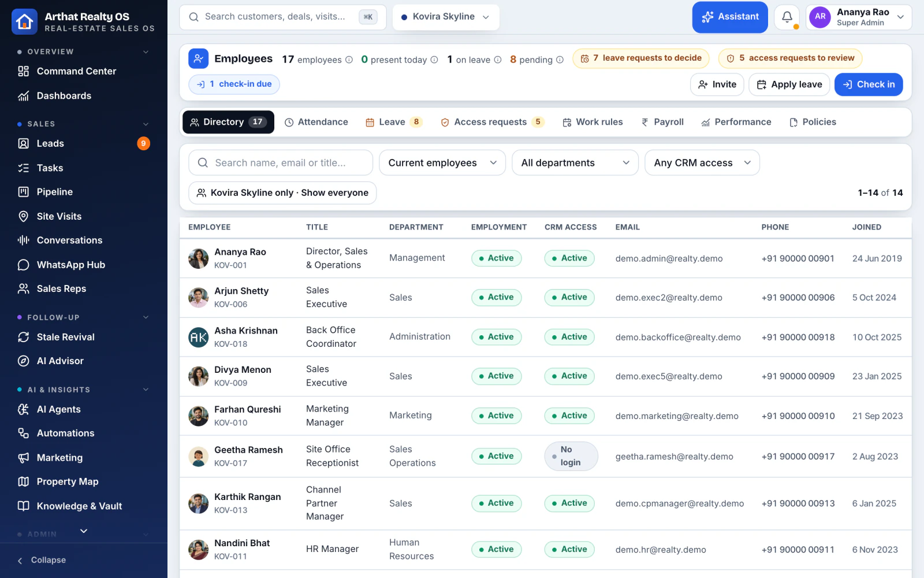The width and height of the screenshot is (924, 578).
Task: Click the info icon beside present today
Action: (434, 60)
